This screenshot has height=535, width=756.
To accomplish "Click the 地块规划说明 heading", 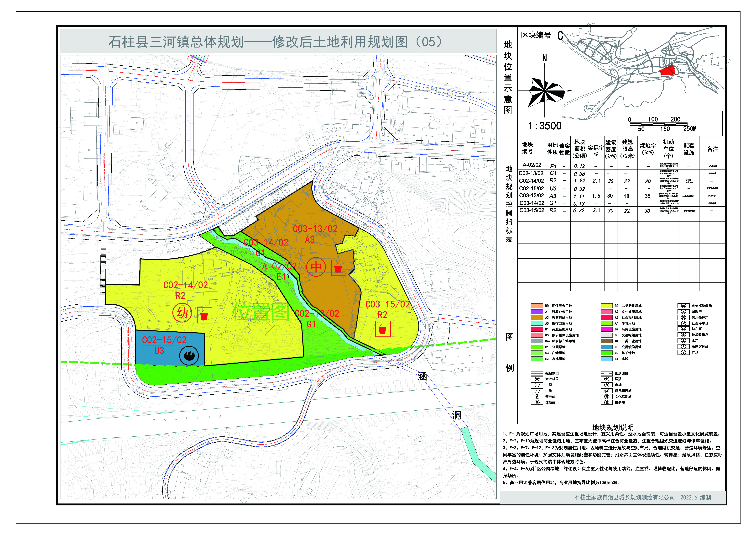I will point(613,427).
